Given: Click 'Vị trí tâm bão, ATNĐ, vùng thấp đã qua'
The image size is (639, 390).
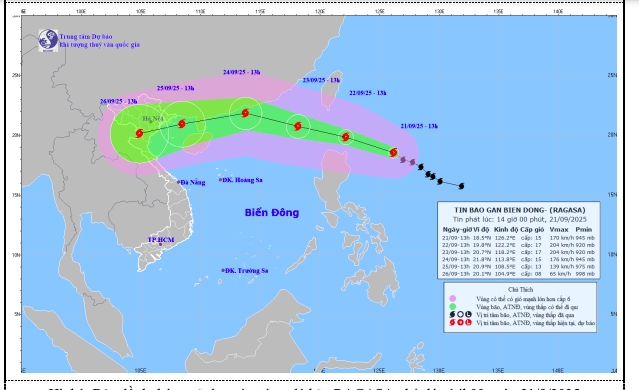Looking at the screenshot, I should (x=525, y=315).
